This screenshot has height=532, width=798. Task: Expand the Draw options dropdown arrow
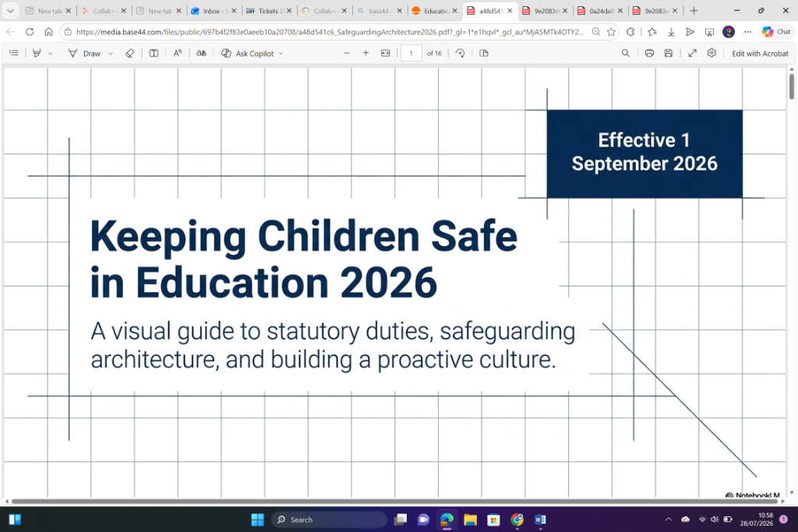[111, 54]
